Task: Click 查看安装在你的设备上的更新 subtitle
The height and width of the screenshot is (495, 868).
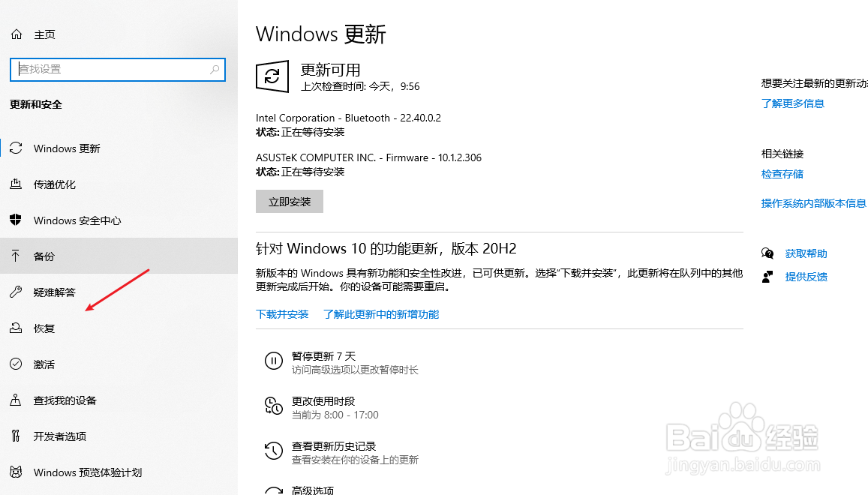Action: coord(355,460)
